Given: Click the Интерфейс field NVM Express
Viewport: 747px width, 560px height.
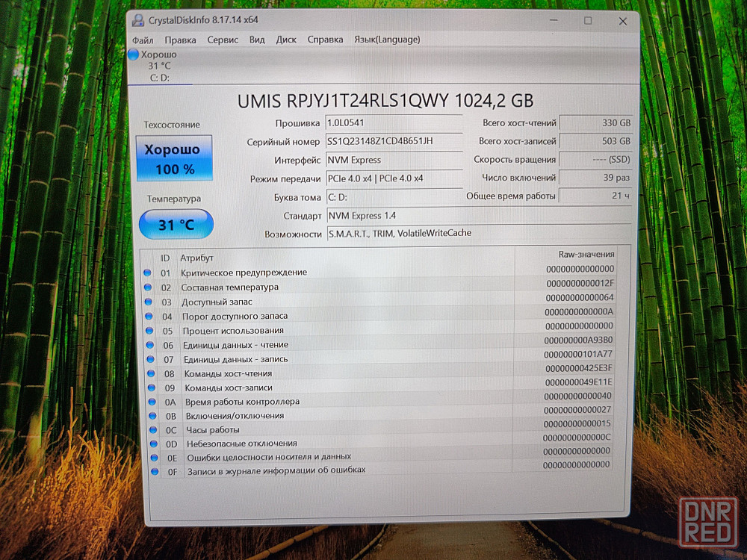Looking at the screenshot, I should click(x=394, y=160).
